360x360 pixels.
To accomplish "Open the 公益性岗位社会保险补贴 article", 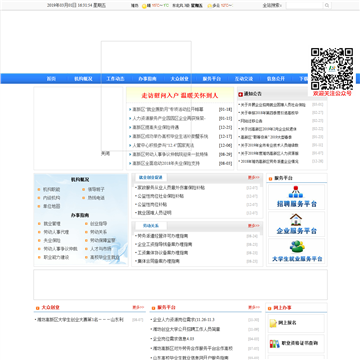I will pyautogui.click(x=161, y=196).
